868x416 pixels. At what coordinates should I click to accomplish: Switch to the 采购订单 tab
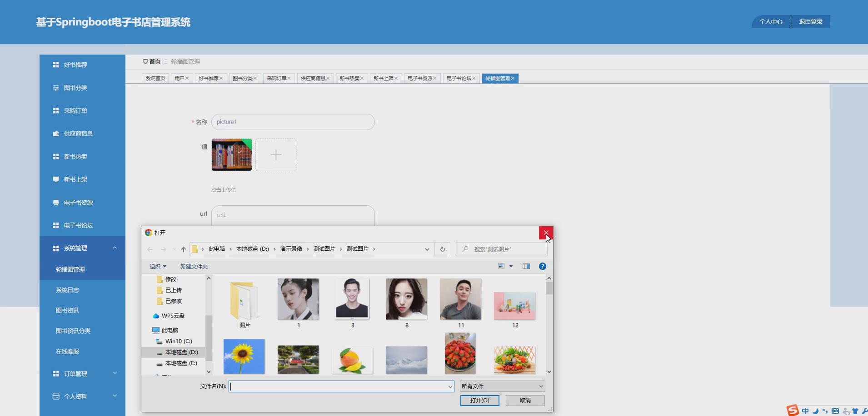pos(276,79)
